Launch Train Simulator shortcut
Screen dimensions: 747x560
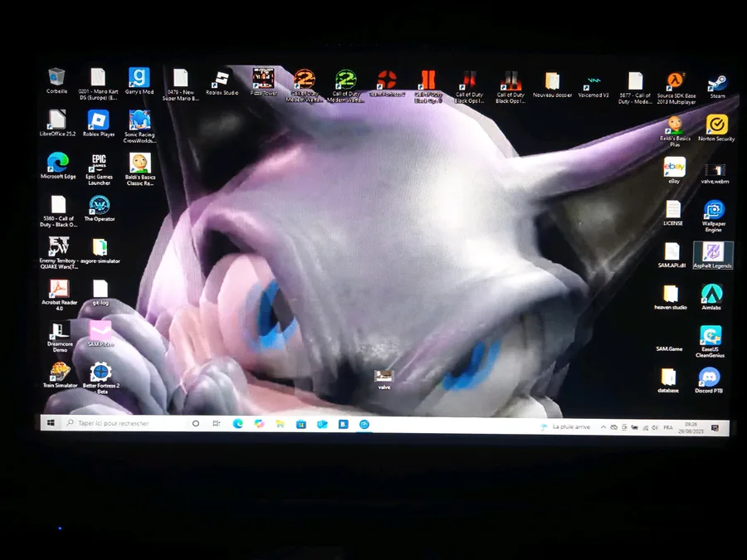click(x=60, y=375)
